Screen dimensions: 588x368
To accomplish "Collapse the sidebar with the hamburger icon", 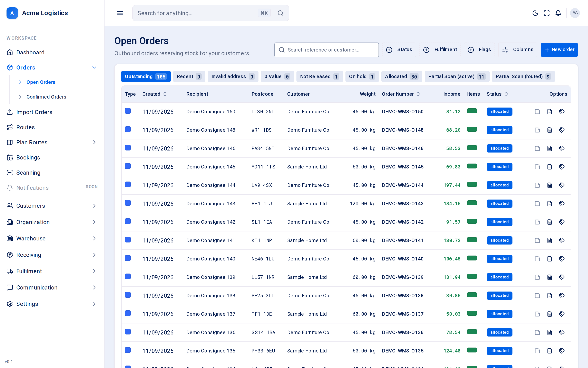I will (x=120, y=13).
